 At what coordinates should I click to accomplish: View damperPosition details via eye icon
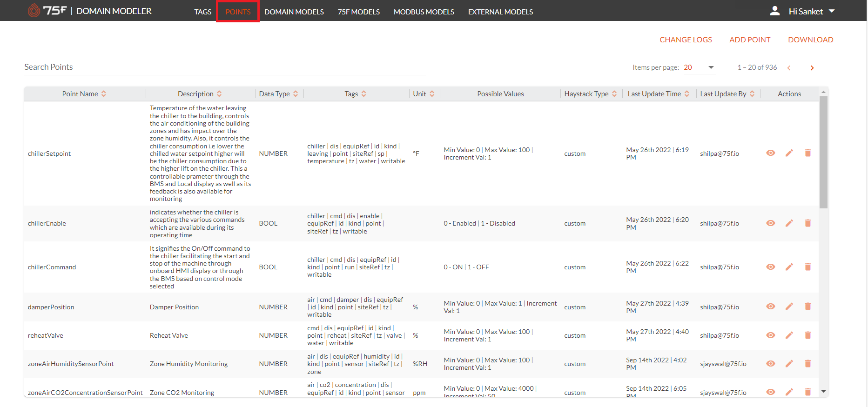pos(771,307)
